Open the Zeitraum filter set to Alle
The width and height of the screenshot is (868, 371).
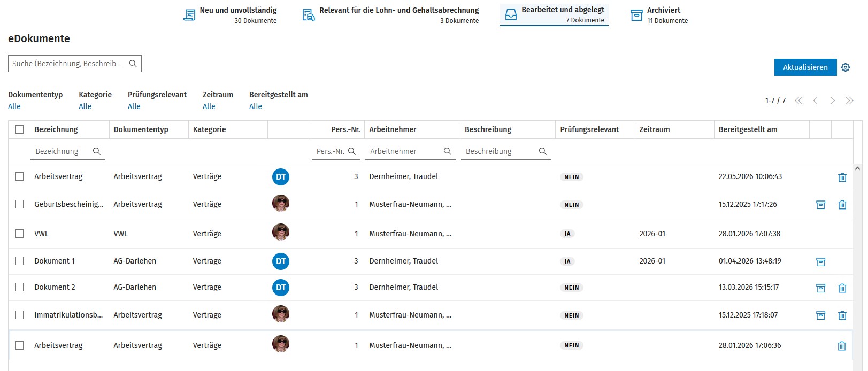click(x=209, y=106)
